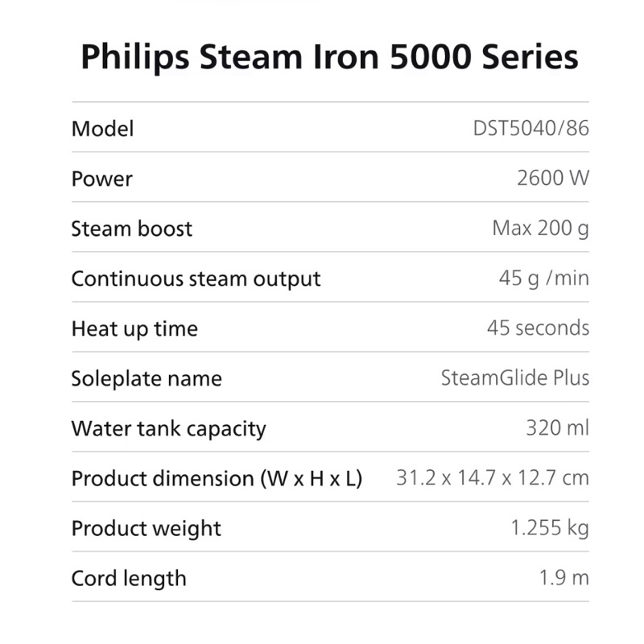This screenshot has width=644, height=644.
Task: Click the Model row label
Action: (102, 129)
